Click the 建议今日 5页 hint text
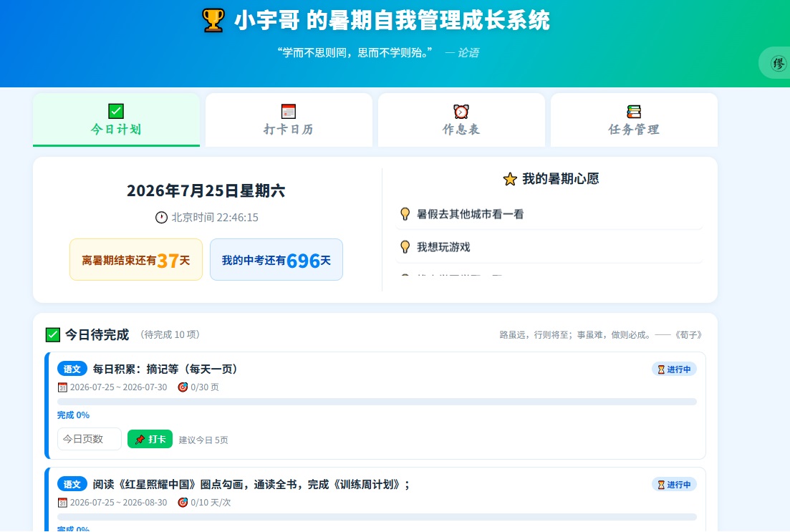The image size is (790, 532). pyautogui.click(x=203, y=440)
